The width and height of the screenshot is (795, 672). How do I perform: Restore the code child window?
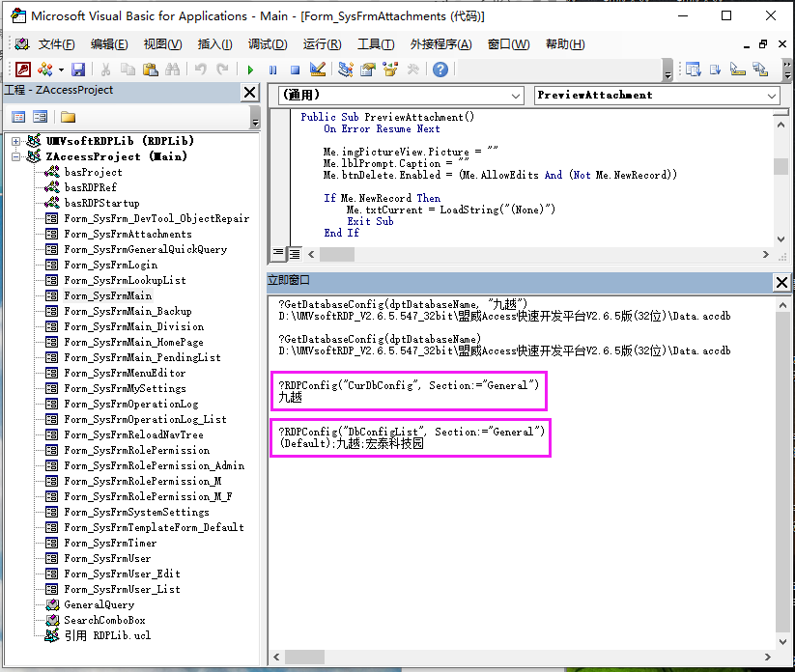coord(763,44)
